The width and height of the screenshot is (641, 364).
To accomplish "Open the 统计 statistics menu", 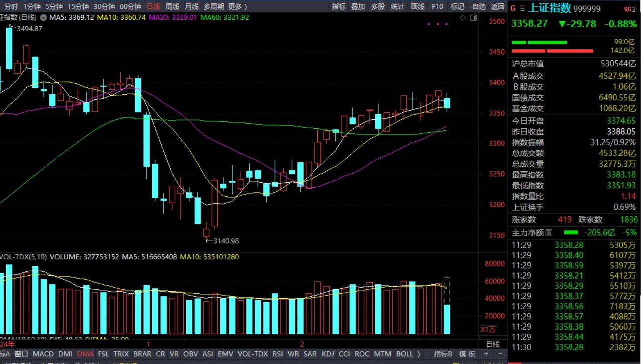I will [397, 7].
